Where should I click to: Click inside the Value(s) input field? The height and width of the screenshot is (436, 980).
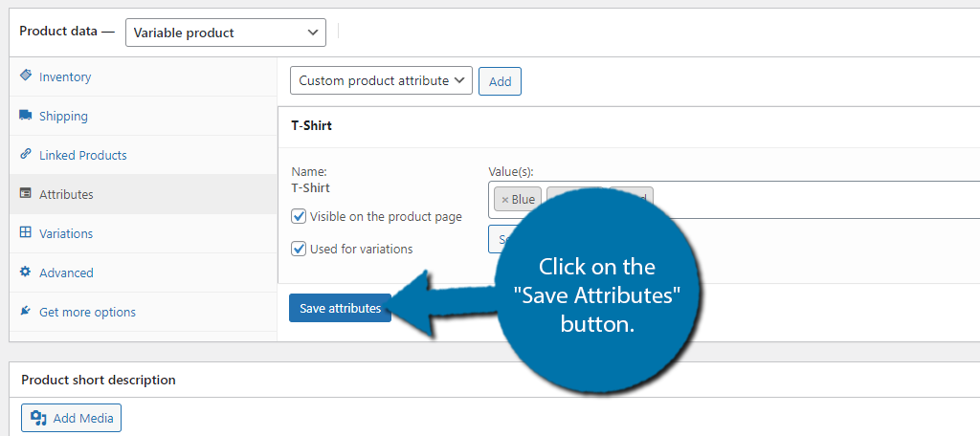click(813, 200)
